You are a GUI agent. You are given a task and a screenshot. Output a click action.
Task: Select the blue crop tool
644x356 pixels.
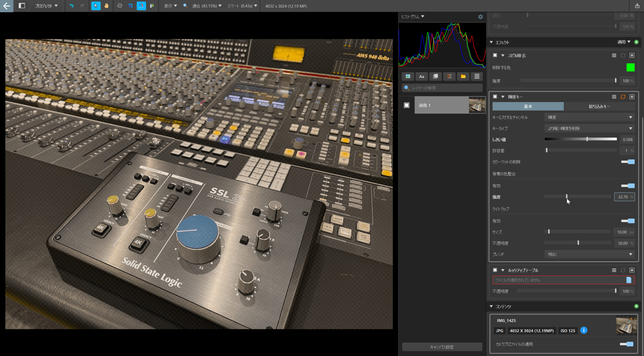click(x=130, y=6)
